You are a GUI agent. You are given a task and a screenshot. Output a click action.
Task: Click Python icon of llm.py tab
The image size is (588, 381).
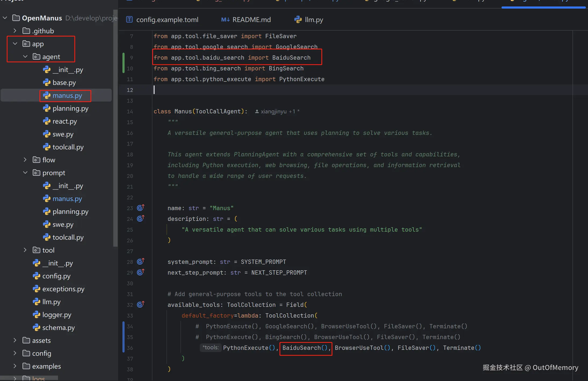point(298,20)
